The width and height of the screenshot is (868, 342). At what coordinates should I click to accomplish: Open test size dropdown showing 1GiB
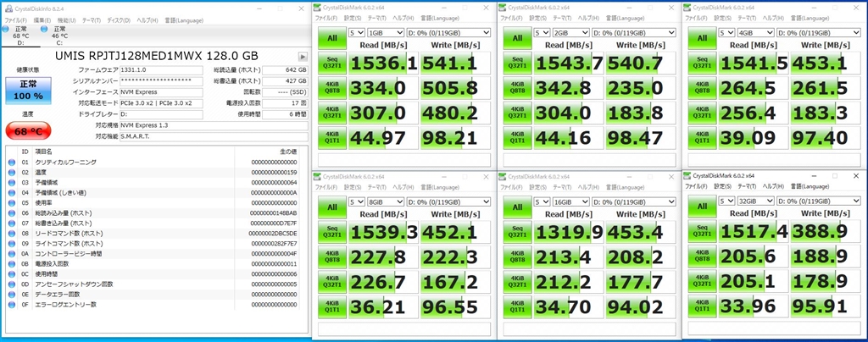387,33
